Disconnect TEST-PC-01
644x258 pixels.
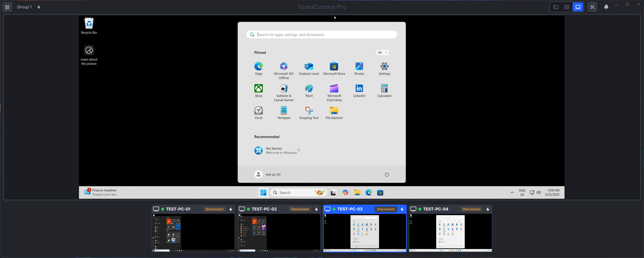coord(214,209)
